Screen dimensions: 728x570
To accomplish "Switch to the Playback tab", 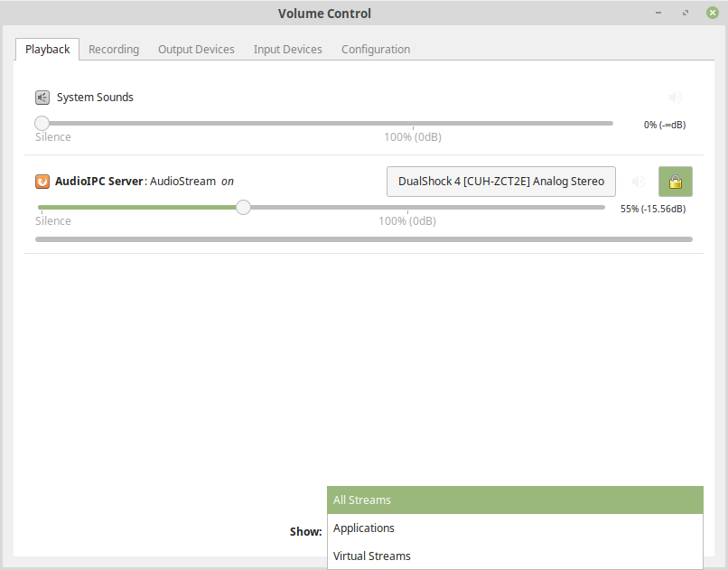I will [x=47, y=49].
